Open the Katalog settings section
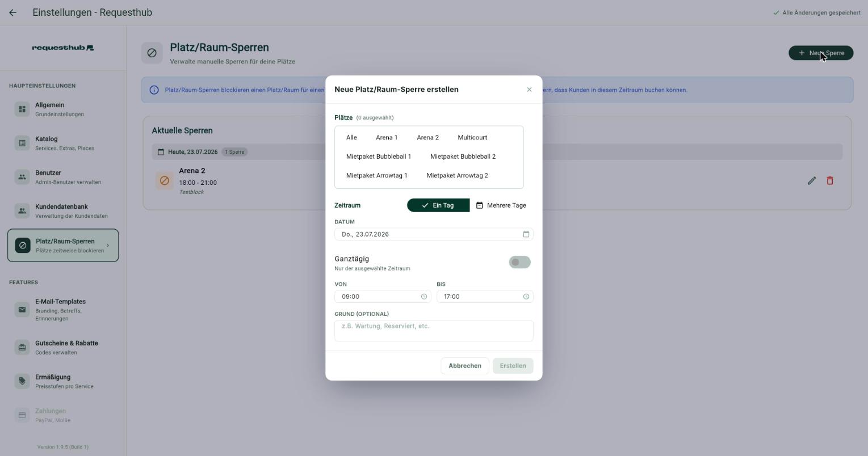 click(63, 143)
